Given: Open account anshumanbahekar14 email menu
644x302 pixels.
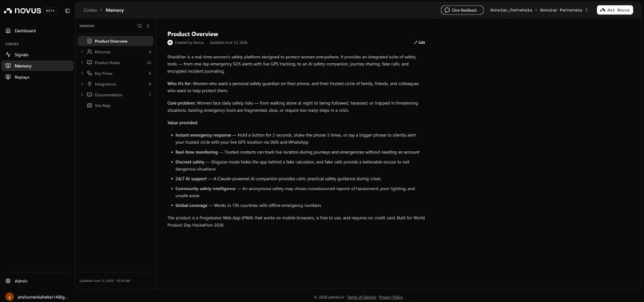Looking at the screenshot, I should 42,296.
